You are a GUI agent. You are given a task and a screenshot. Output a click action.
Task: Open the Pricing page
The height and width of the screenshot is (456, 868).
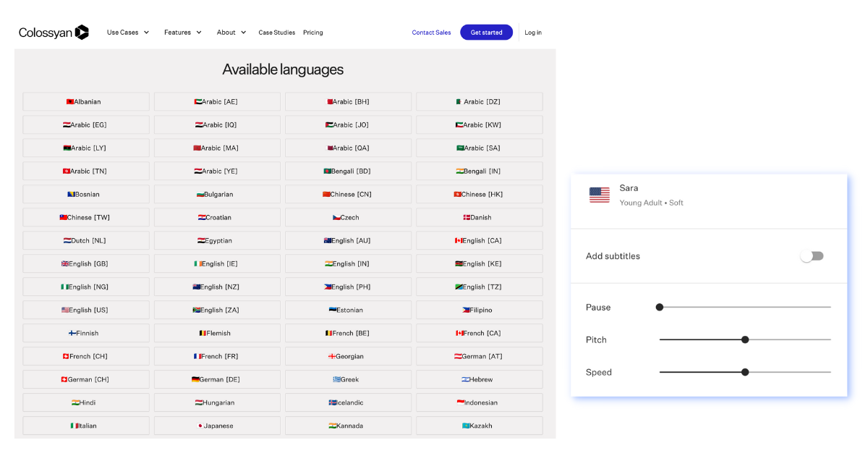coord(312,32)
